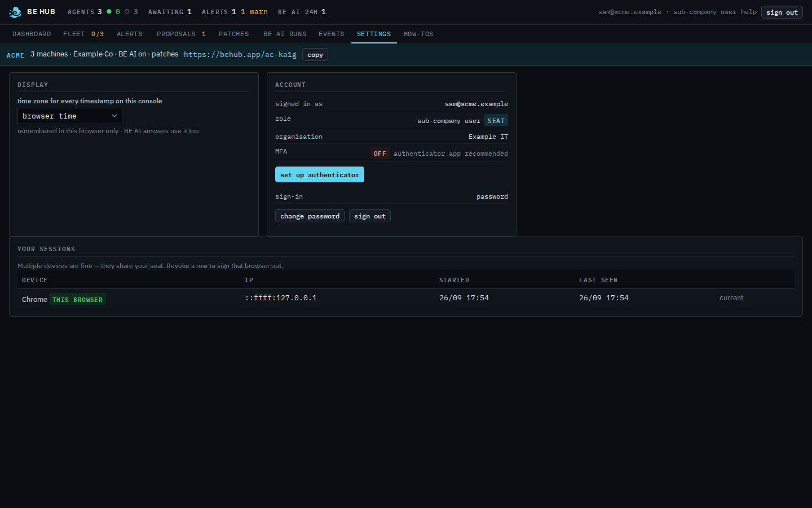This screenshot has width=812, height=508.
Task: Click the Chrome device name
Action: tap(34, 299)
